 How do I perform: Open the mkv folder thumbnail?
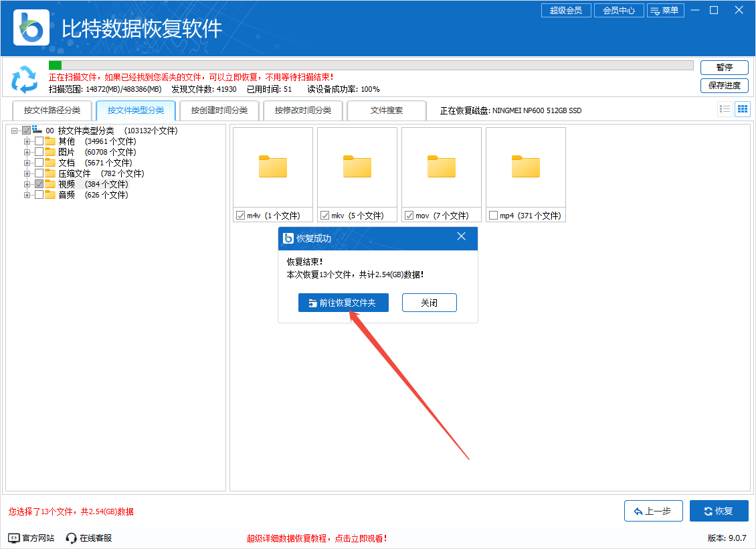pyautogui.click(x=357, y=167)
